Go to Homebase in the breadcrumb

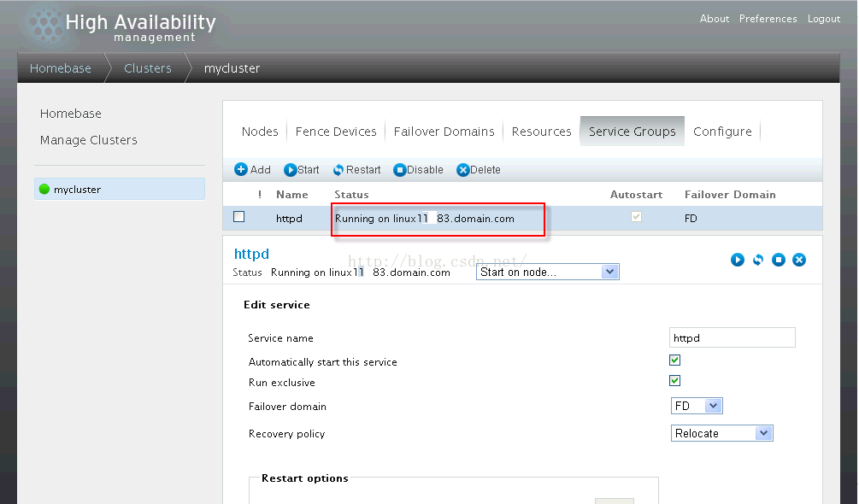(x=61, y=68)
